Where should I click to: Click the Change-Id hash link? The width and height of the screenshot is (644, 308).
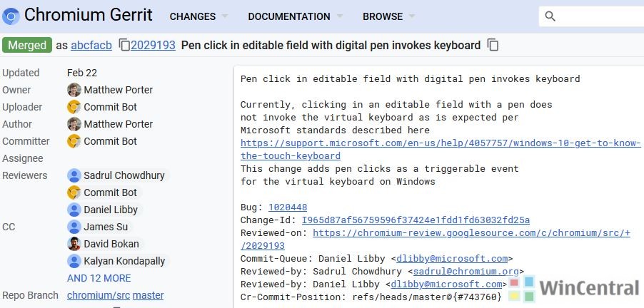(416, 220)
